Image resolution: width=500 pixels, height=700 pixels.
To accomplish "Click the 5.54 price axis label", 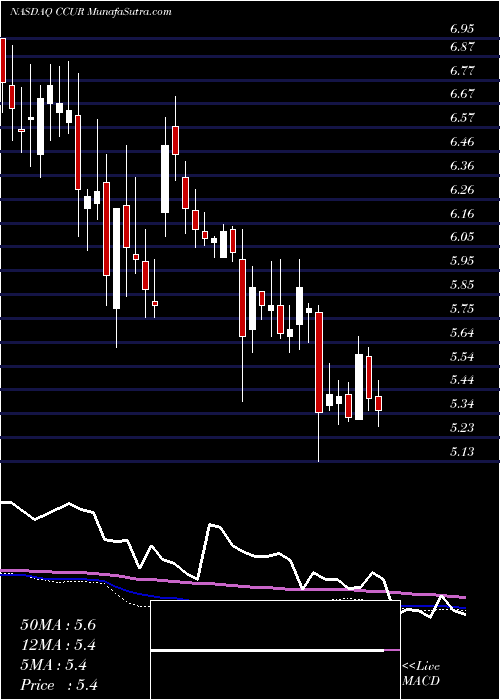I will coord(462,357).
